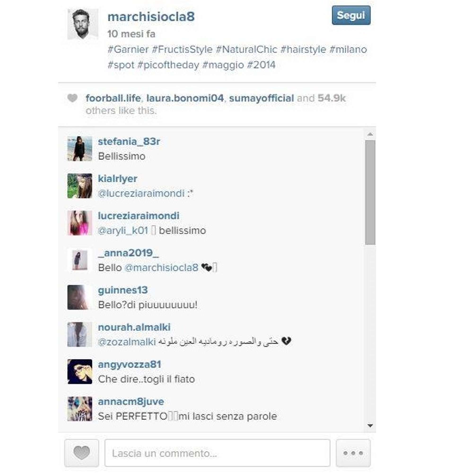Open stefania_83r commenter avatar
454x476 pixels.
(x=80, y=149)
